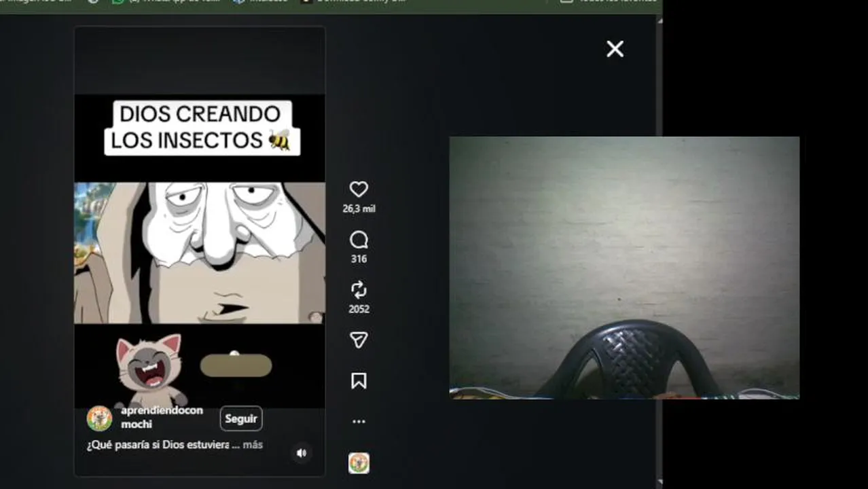Open aprendiendoconmochi profile avatar
This screenshot has height=489, width=868.
tap(99, 418)
